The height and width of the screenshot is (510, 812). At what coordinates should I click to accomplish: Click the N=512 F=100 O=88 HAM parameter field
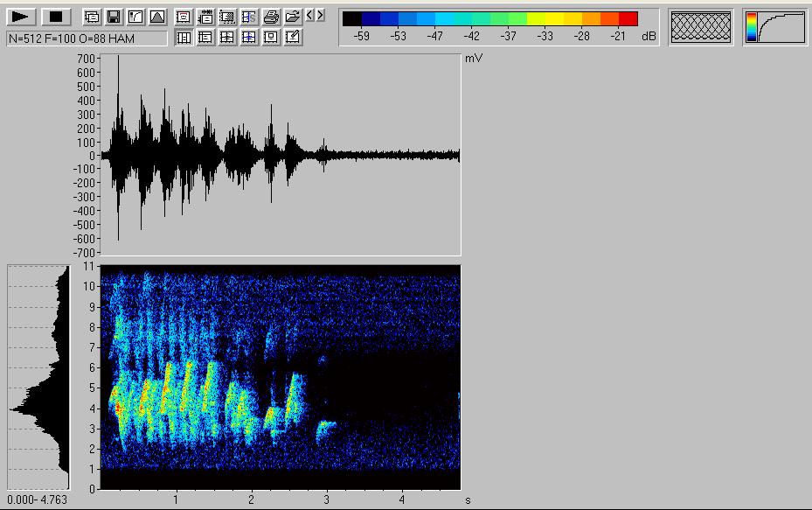[x=87, y=38]
